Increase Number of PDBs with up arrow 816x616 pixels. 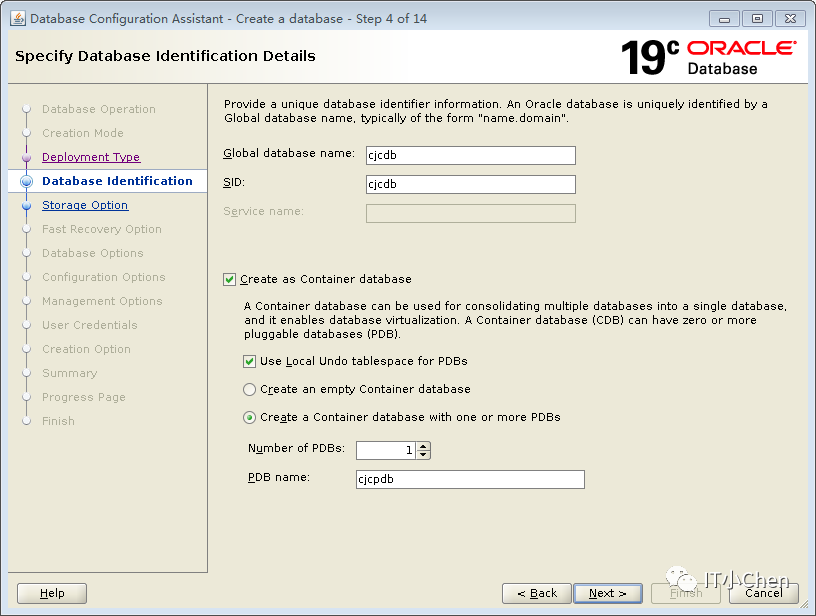[424, 446]
